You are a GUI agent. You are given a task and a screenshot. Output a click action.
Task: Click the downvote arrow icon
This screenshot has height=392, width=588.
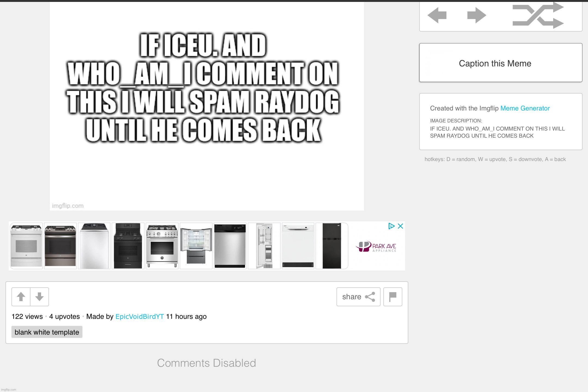coord(39,296)
